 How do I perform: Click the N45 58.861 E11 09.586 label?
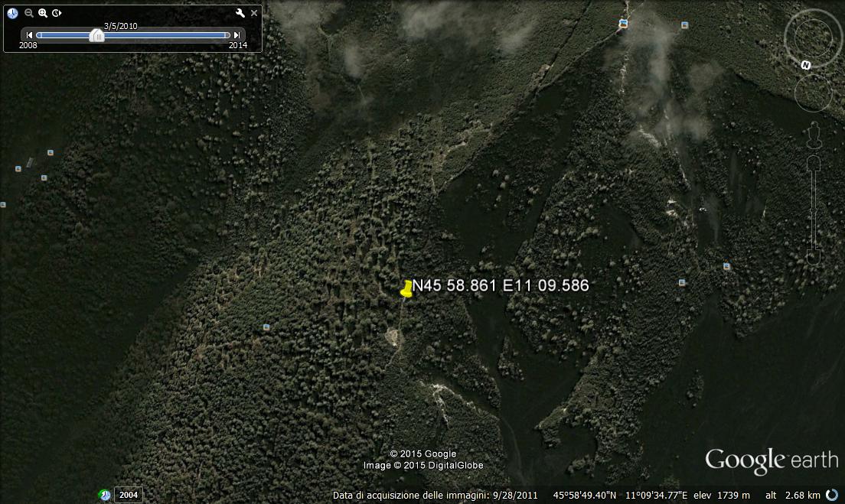click(501, 285)
